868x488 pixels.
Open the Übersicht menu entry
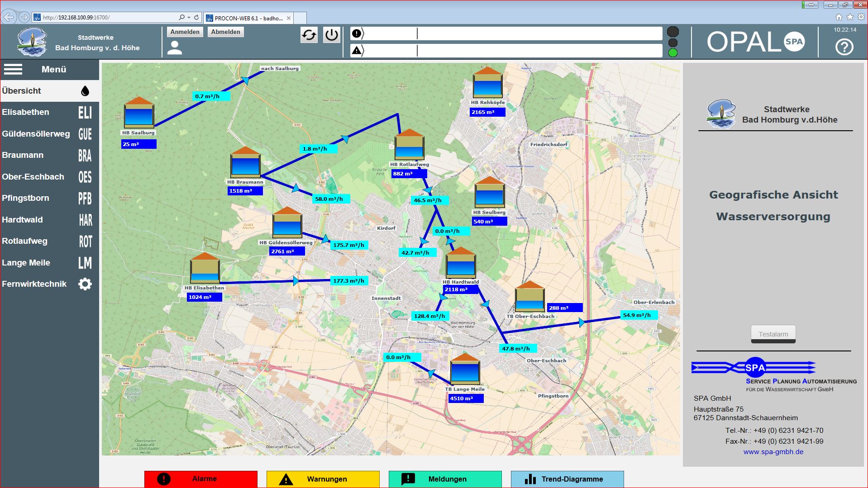click(x=49, y=91)
